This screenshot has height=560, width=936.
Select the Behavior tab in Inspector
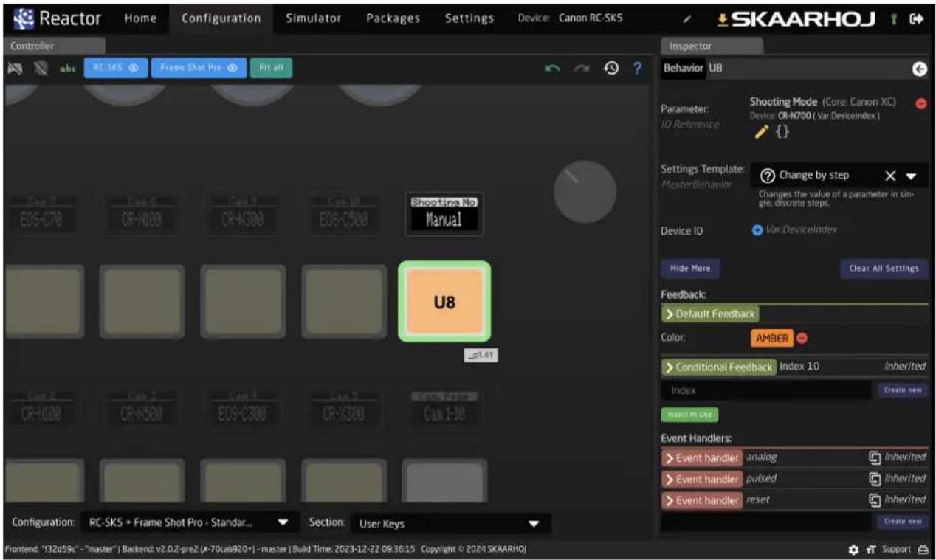[684, 68]
